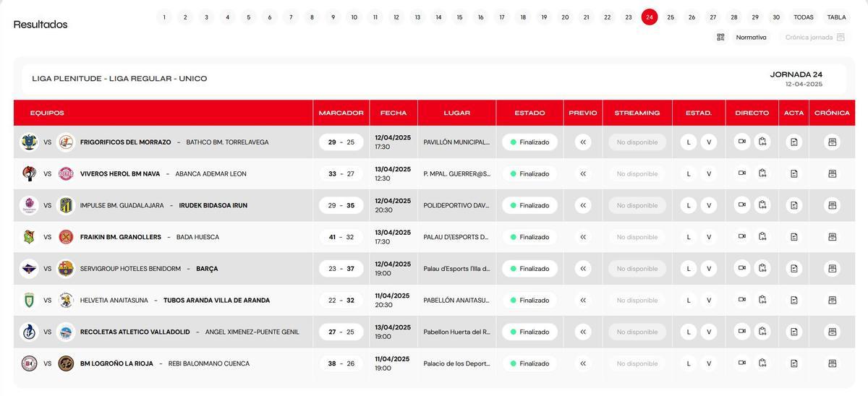Go to jornada 12

pyautogui.click(x=396, y=17)
